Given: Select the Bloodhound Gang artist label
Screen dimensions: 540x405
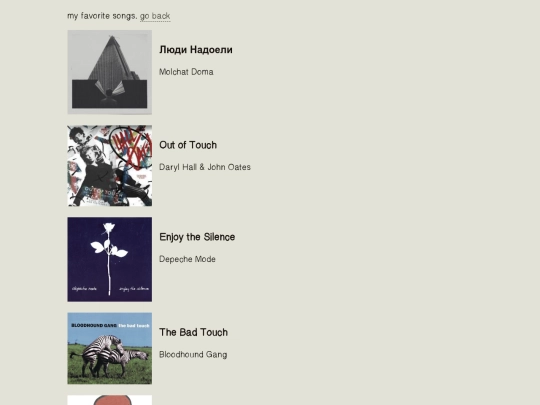Looking at the screenshot, I should [193, 354].
